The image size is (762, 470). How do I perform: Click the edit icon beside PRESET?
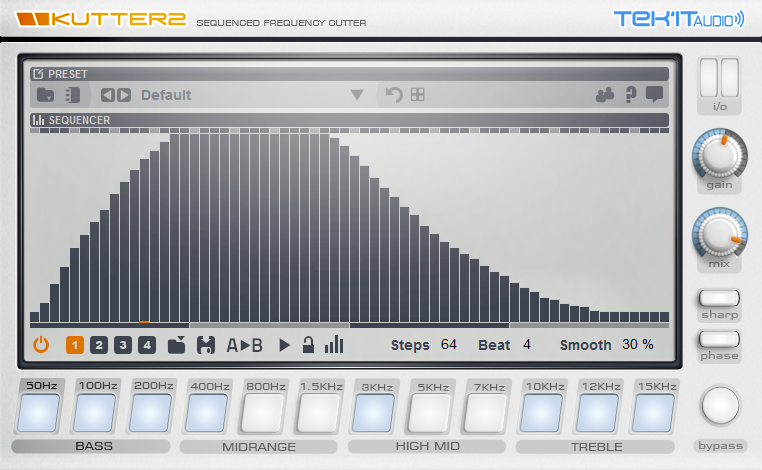click(x=38, y=74)
